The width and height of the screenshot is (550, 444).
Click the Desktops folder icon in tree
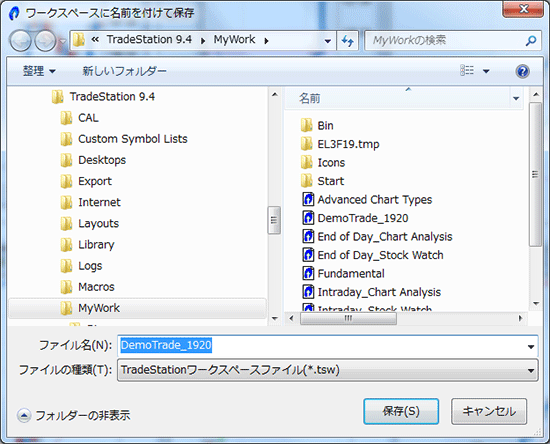[66, 160]
